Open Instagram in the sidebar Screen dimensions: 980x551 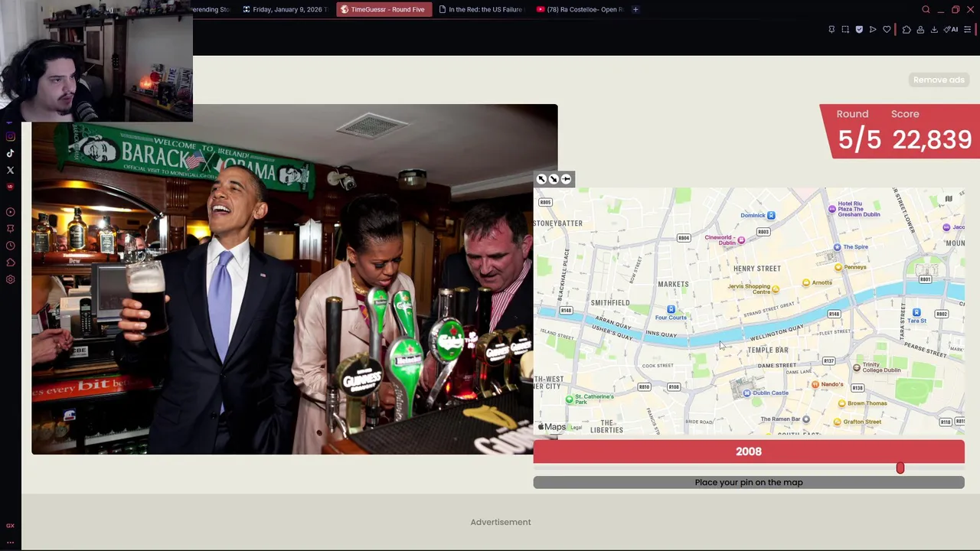pos(10,136)
